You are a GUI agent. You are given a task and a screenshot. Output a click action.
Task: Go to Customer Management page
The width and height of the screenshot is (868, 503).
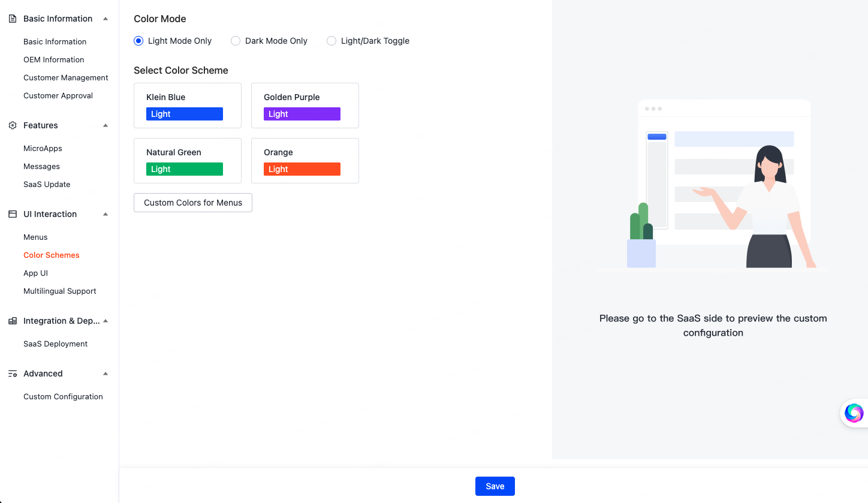66,77
